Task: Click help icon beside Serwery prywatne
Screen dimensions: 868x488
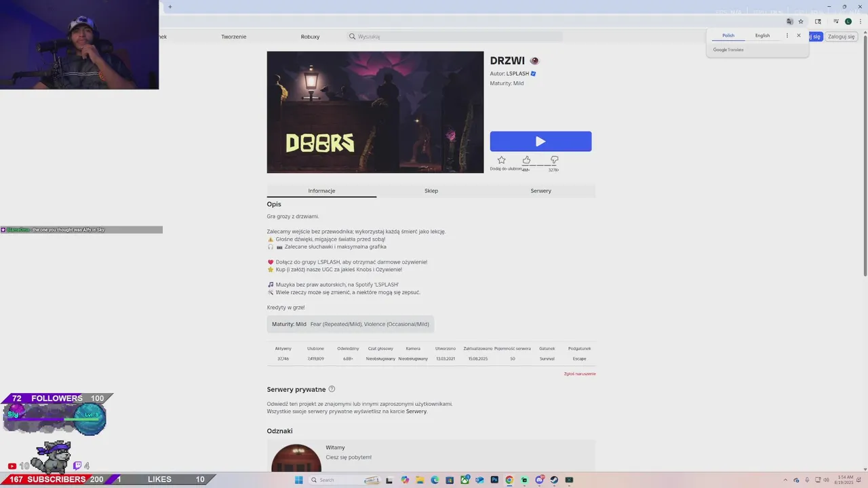Action: tap(332, 389)
